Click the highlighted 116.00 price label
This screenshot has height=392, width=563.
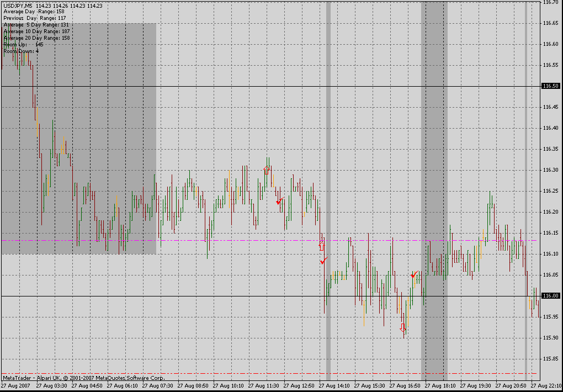click(x=551, y=296)
